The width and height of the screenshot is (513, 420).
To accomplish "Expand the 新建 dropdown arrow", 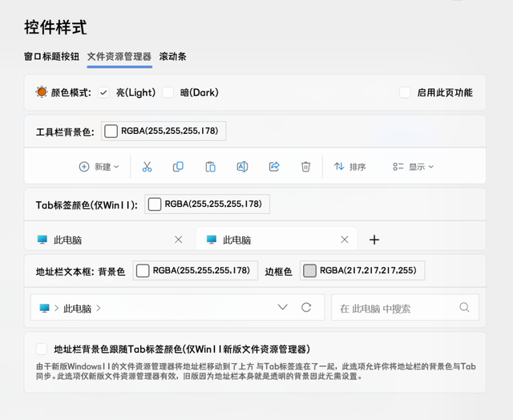I will (x=116, y=167).
